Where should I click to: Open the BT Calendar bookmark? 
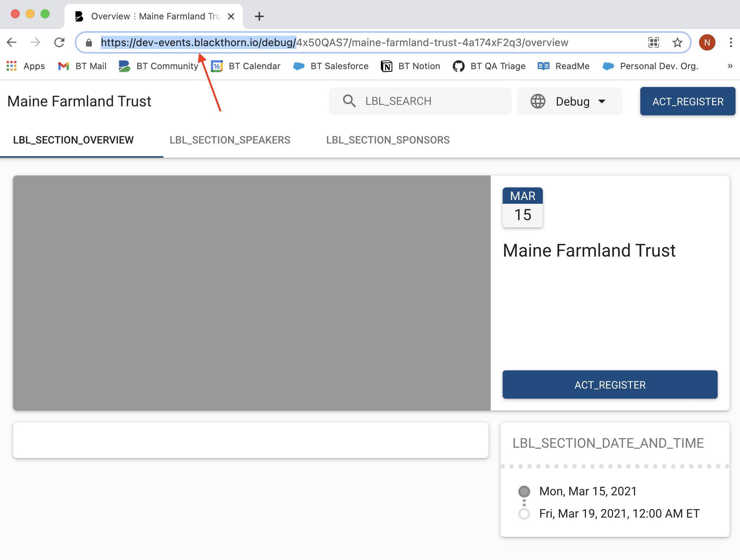[x=246, y=66]
